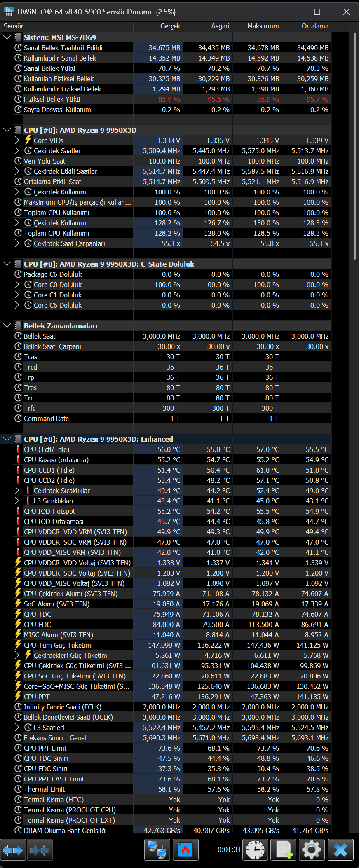Click the clock icon beside Command Rate

18,418
